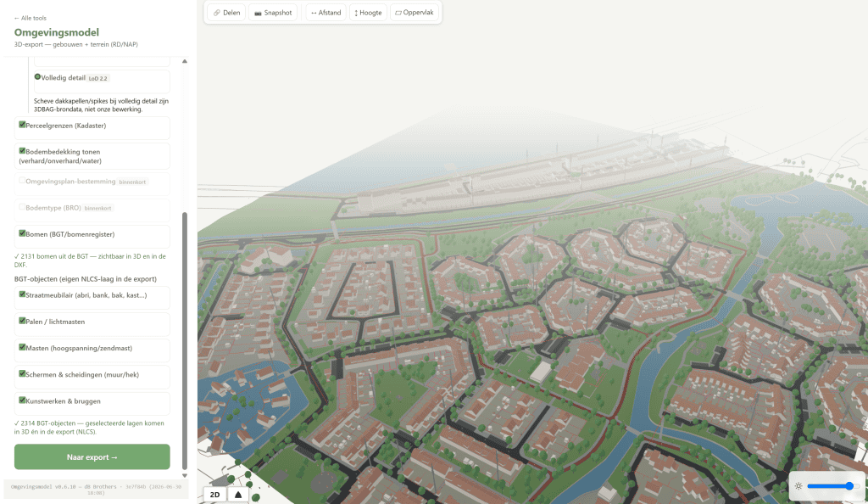This screenshot has width=868, height=504.
Task: Click the Naar export button
Action: [92, 457]
